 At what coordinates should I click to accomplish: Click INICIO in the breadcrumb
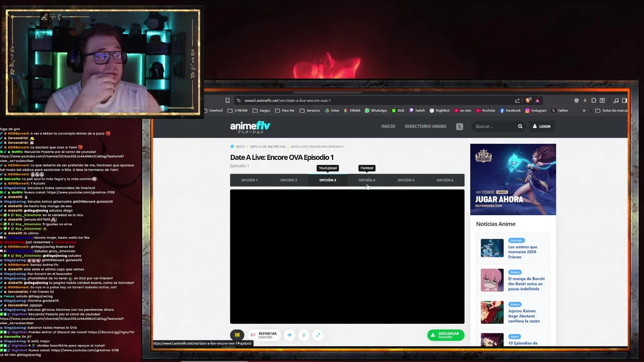point(240,147)
